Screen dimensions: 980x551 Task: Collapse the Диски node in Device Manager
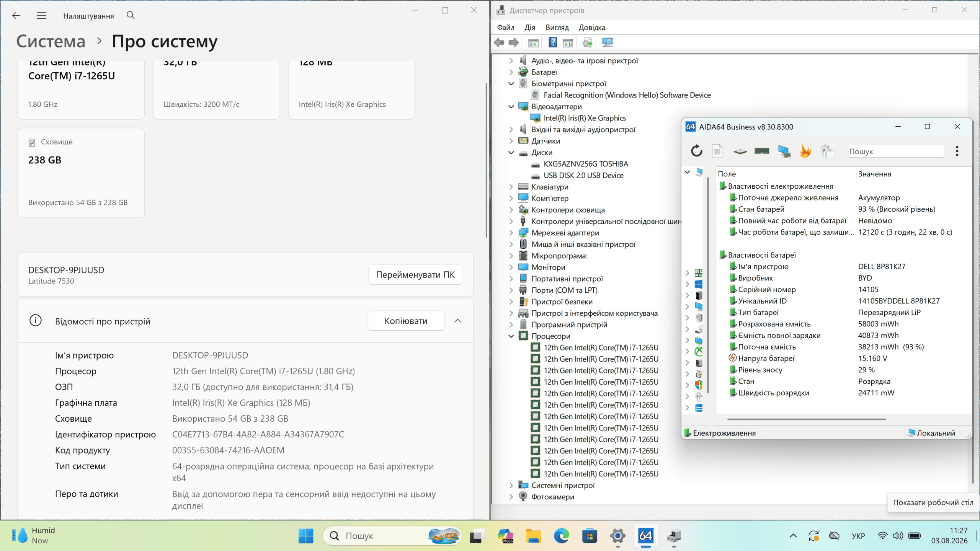tap(511, 152)
